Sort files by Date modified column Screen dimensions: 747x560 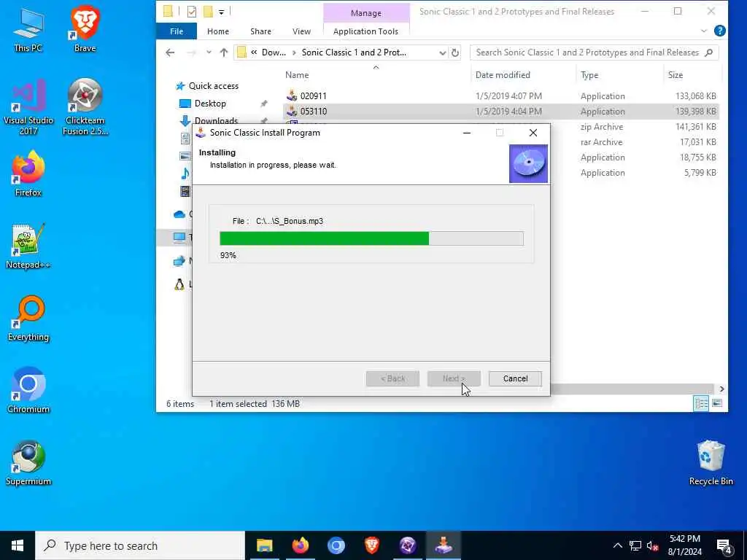pyautogui.click(x=503, y=75)
